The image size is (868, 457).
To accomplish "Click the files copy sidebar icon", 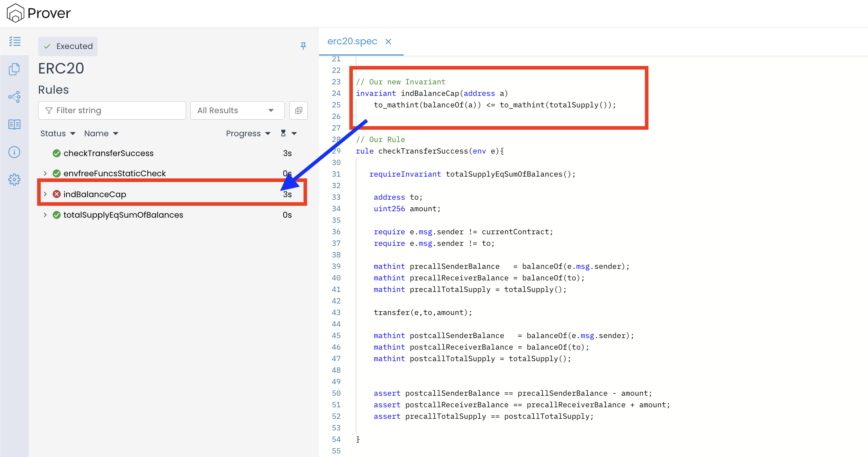I will [x=14, y=69].
